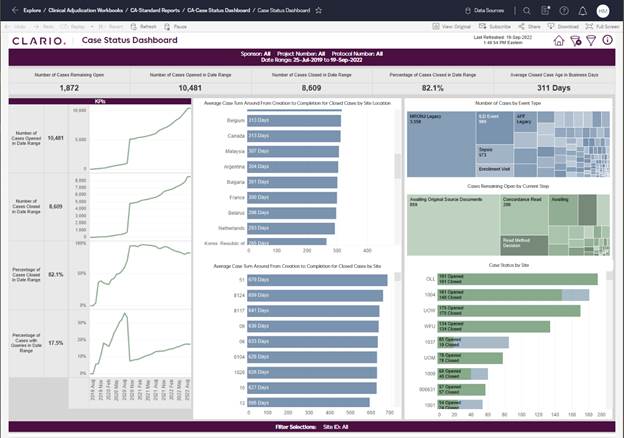Click the dashboard home icon
Image resolution: width=624 pixels, height=438 pixels.
pyautogui.click(x=559, y=41)
